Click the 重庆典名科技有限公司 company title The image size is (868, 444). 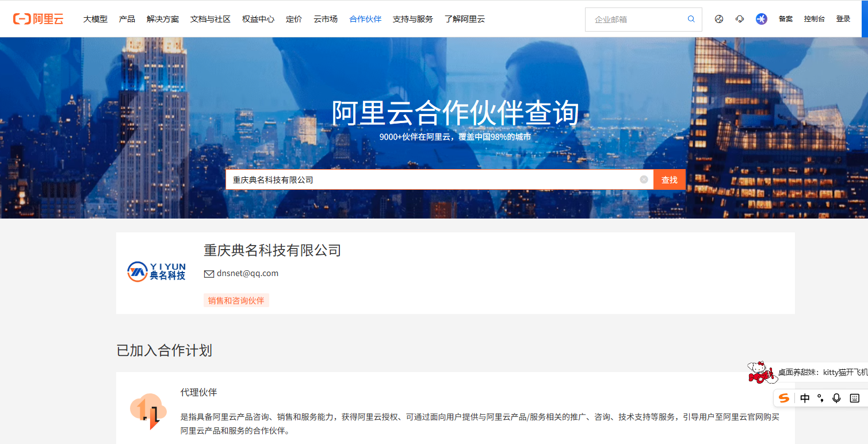(273, 250)
